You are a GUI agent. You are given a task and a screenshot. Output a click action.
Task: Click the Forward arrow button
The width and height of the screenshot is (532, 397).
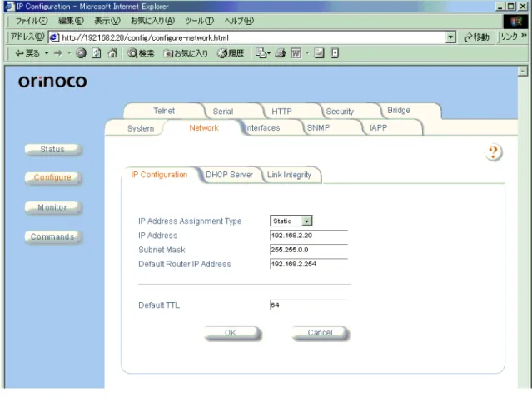pos(58,53)
